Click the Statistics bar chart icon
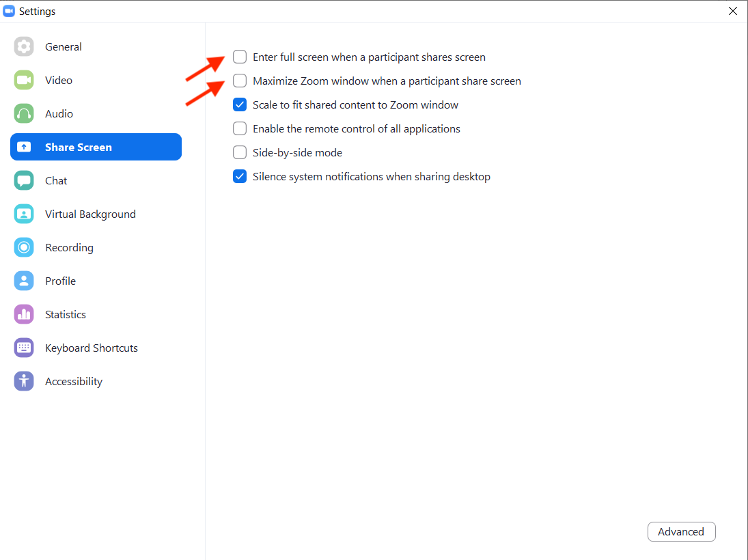Screen dimensions: 748x560 click(24, 314)
